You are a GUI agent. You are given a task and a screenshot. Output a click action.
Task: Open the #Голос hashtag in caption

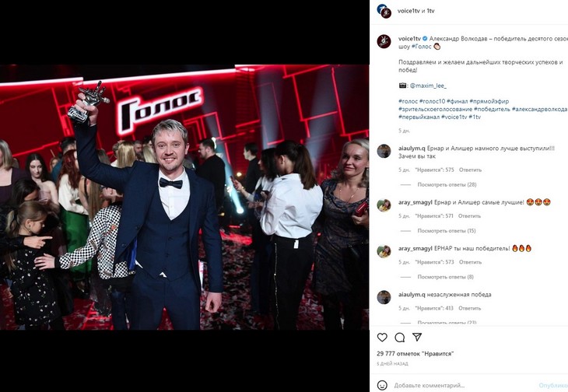point(421,47)
